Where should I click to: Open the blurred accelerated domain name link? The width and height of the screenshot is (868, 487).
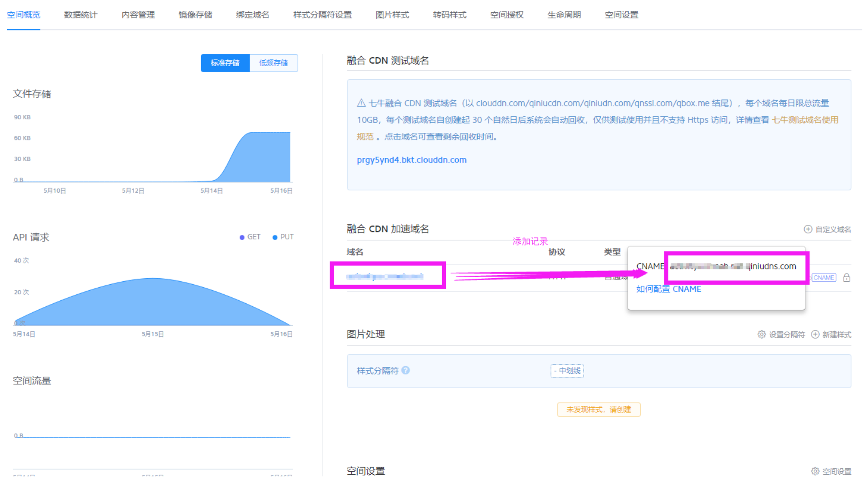(384, 277)
